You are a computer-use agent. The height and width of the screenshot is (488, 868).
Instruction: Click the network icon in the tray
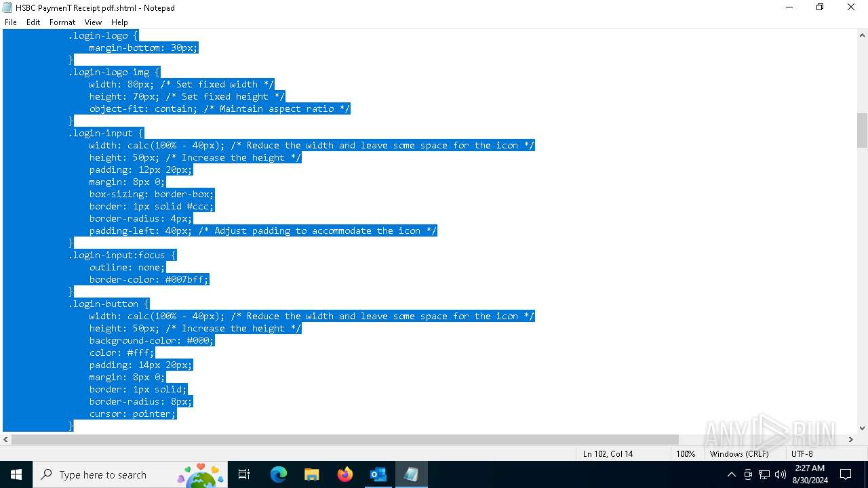tap(764, 474)
